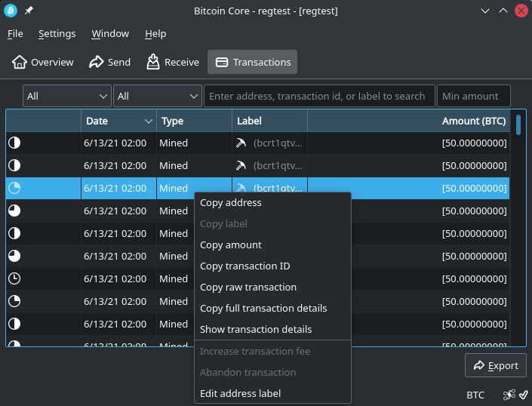Click the Export button
Viewport: 532px width, 406px height.
(x=496, y=366)
